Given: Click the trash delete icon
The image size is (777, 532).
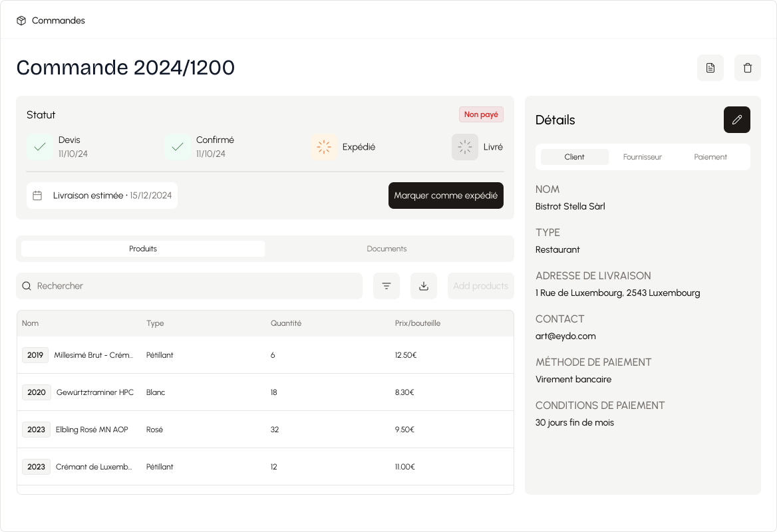Looking at the screenshot, I should (748, 68).
